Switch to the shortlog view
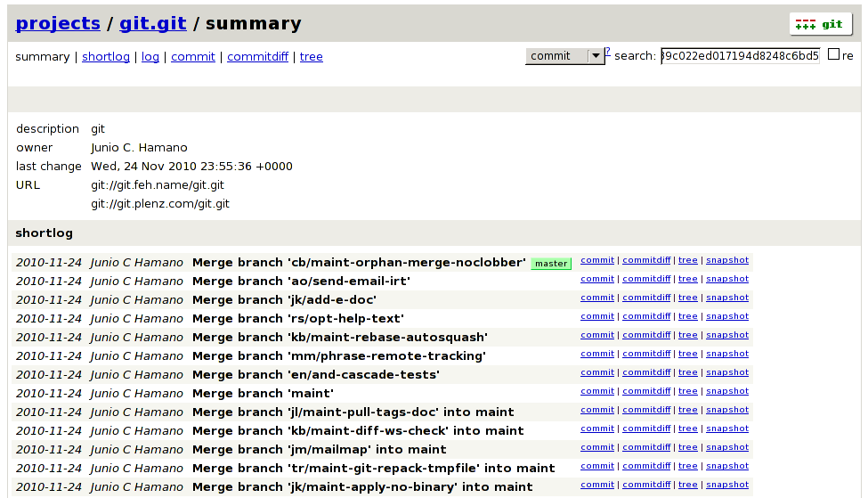This screenshot has width=868, height=498. pos(106,56)
